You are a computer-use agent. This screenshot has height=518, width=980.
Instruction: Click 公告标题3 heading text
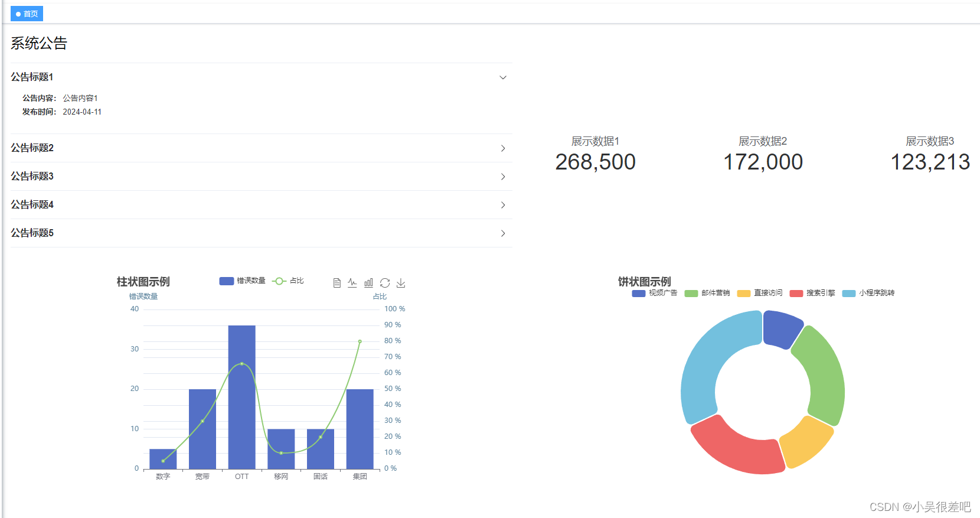[x=32, y=177]
